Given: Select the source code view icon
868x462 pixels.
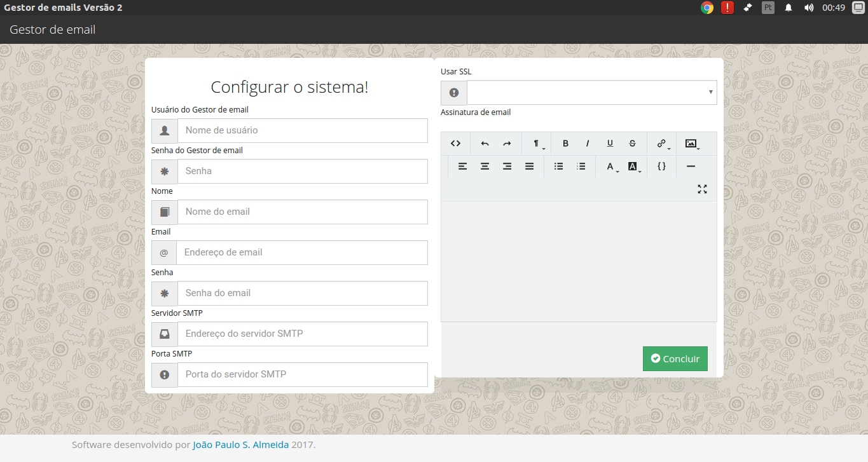Looking at the screenshot, I should click(x=455, y=143).
